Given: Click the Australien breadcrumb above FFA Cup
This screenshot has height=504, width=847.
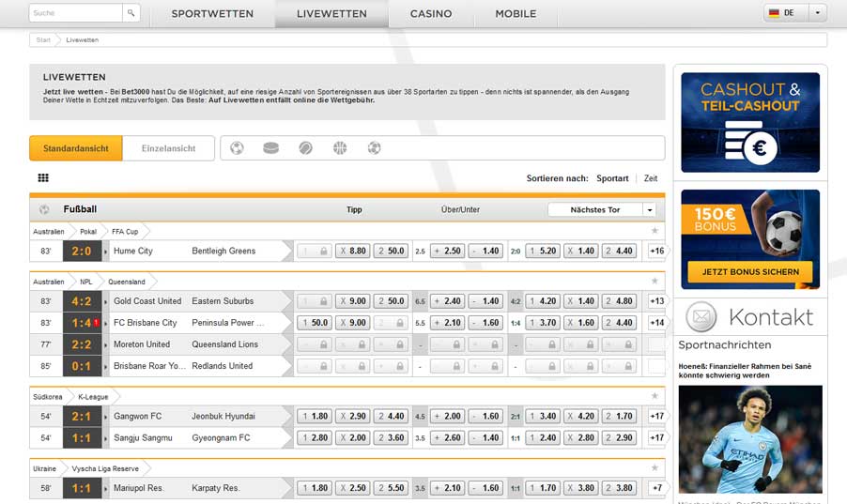Looking at the screenshot, I should (49, 231).
